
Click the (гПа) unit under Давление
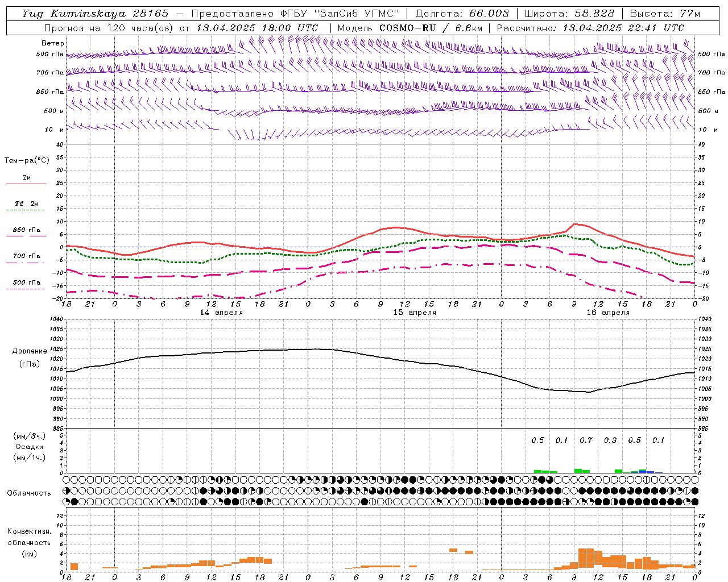[x=29, y=364]
